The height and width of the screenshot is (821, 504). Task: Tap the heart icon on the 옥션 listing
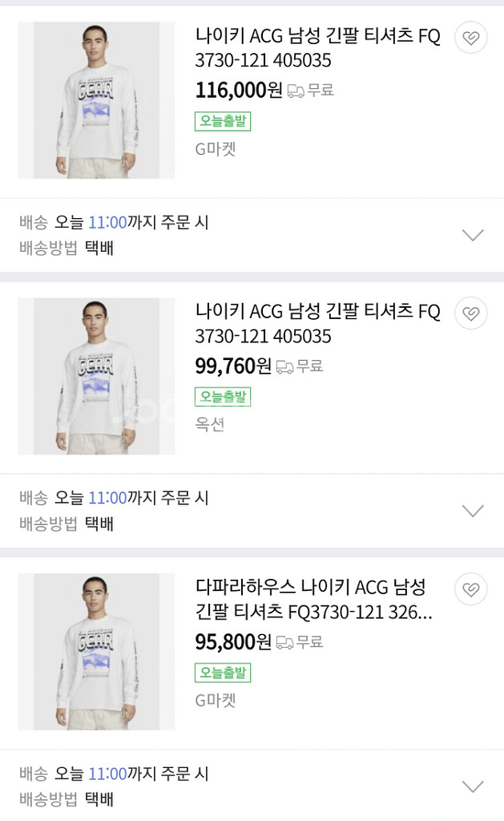(471, 313)
